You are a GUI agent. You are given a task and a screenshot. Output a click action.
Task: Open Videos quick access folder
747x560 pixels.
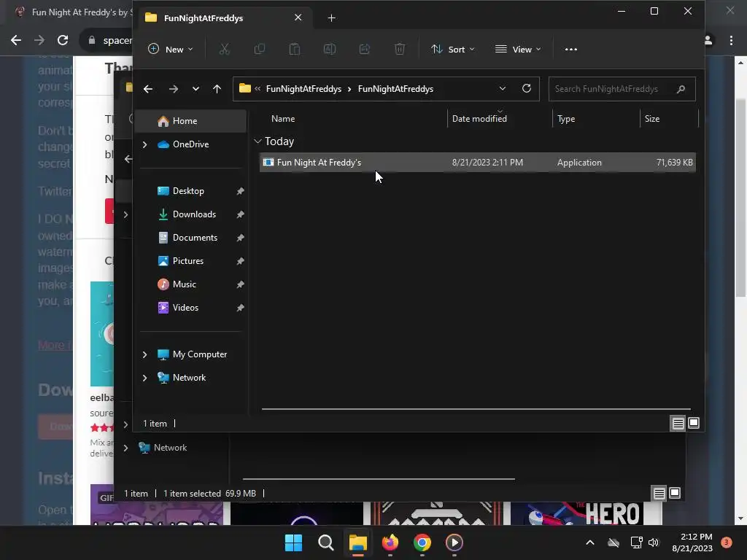pyautogui.click(x=185, y=308)
